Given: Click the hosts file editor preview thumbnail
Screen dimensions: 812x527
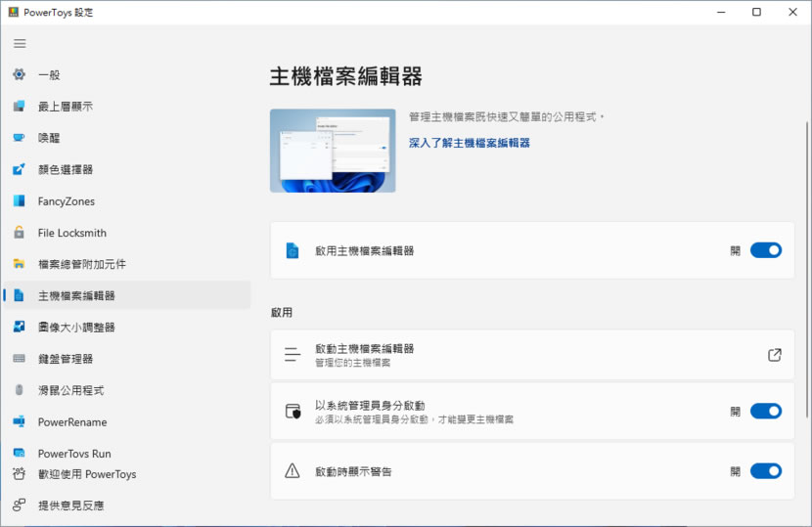Looking at the screenshot, I should [x=333, y=151].
